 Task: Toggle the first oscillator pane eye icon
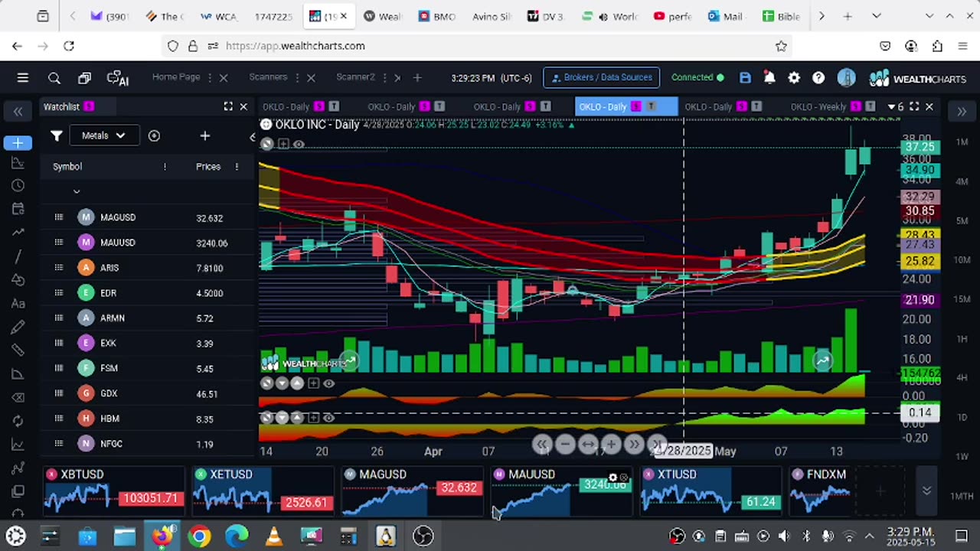point(328,383)
